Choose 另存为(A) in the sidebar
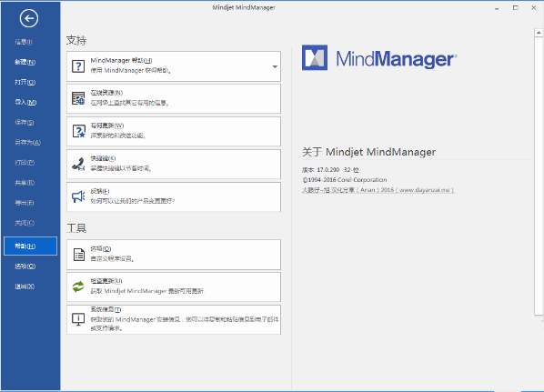544x392 pixels. tap(28, 143)
